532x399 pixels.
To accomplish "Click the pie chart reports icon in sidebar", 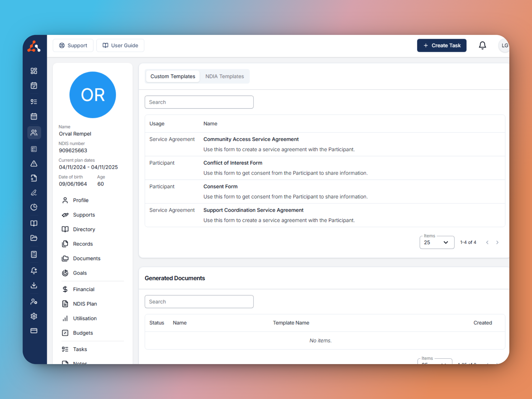I will click(34, 207).
